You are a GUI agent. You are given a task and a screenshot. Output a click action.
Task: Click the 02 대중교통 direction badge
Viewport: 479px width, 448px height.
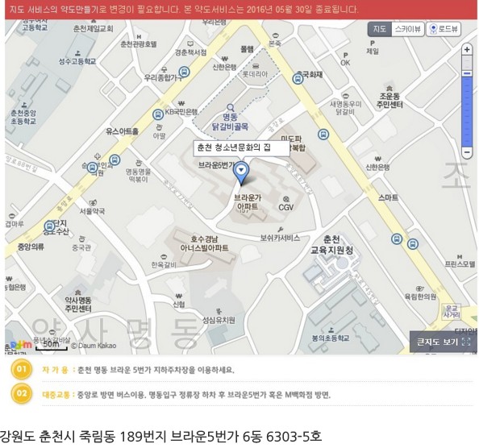[22, 393]
